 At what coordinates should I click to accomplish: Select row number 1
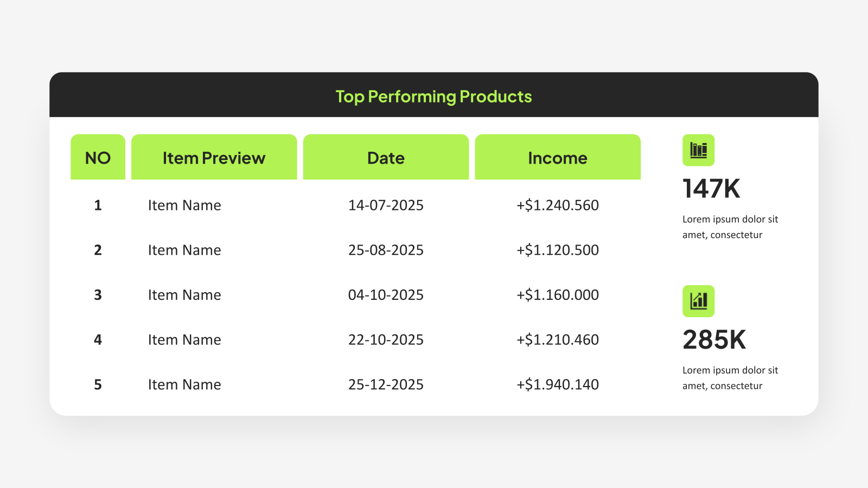coord(98,205)
